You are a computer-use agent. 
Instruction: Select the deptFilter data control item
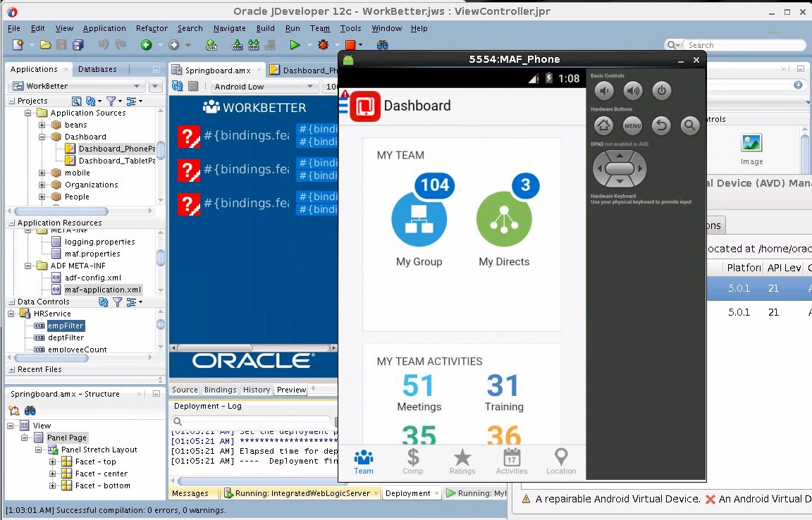click(66, 338)
